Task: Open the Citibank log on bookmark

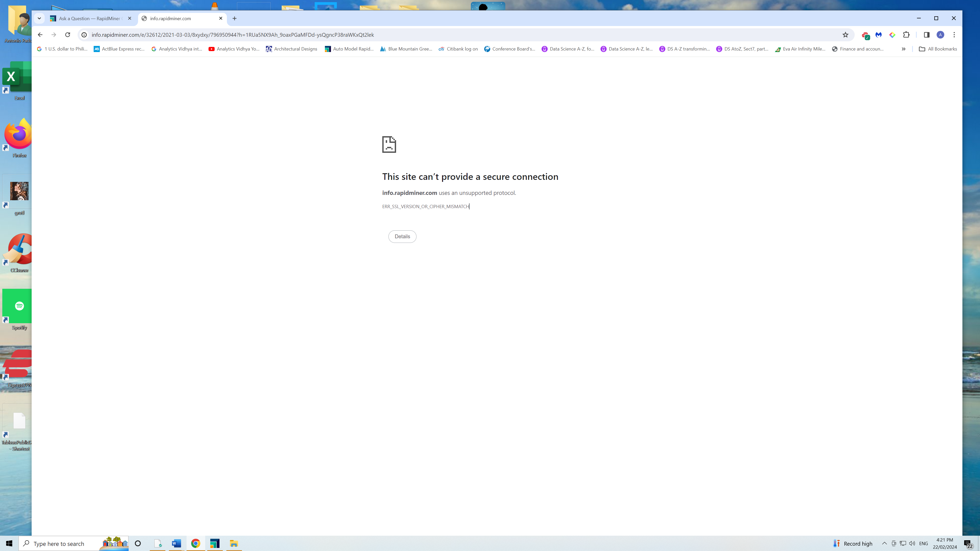Action: click(458, 49)
